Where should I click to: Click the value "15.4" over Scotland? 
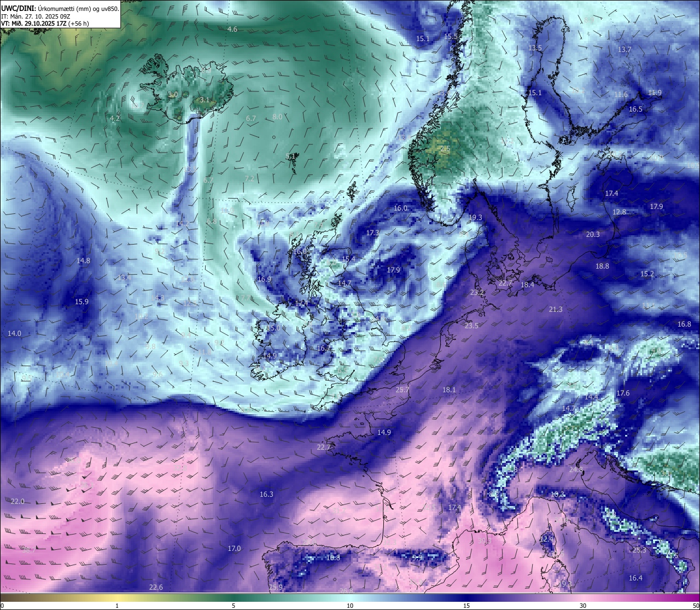tap(348, 259)
